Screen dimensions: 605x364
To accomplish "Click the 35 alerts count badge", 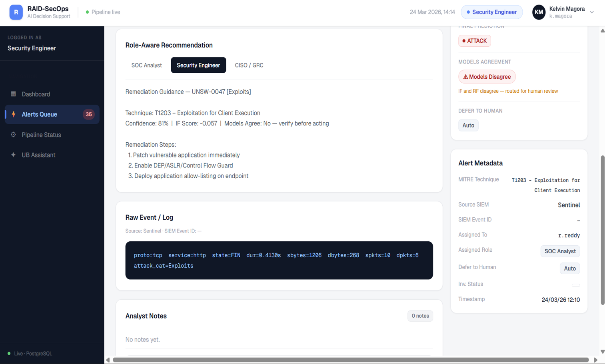I will (89, 114).
